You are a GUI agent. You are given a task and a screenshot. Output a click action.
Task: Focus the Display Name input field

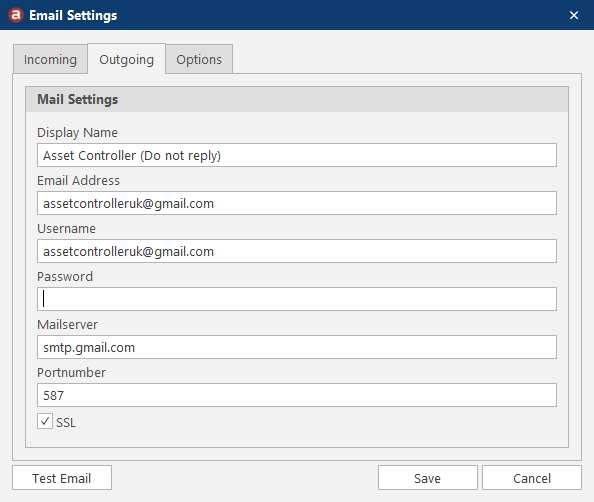297,155
